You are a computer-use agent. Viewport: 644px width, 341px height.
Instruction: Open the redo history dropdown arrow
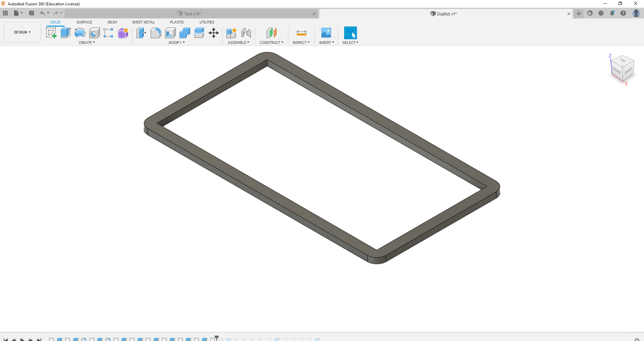61,13
